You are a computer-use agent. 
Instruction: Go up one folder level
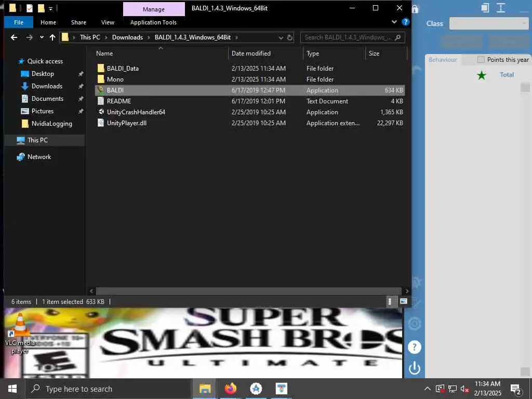[x=52, y=37]
